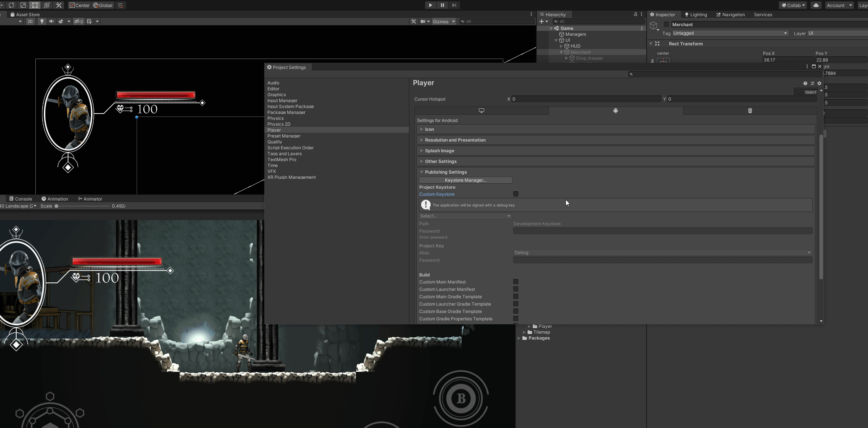Screen dimensions: 868x428
Task: Toggle Global handle rotation
Action: (x=103, y=5)
